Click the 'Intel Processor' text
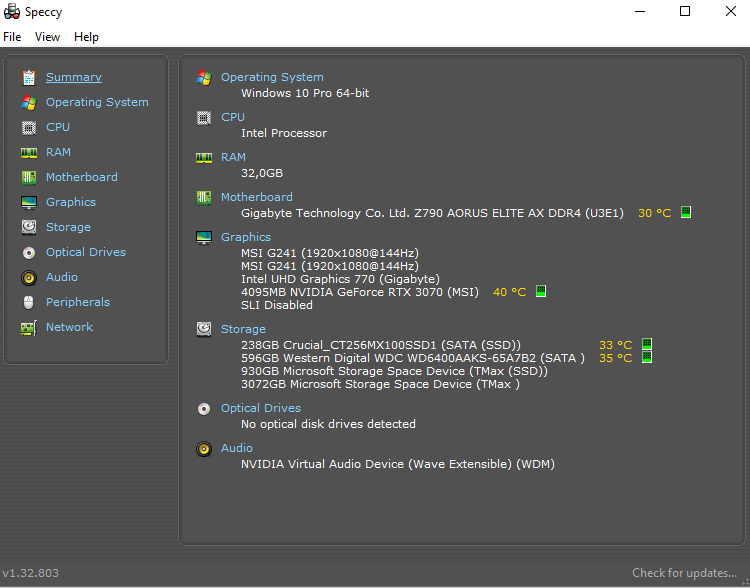 point(284,133)
